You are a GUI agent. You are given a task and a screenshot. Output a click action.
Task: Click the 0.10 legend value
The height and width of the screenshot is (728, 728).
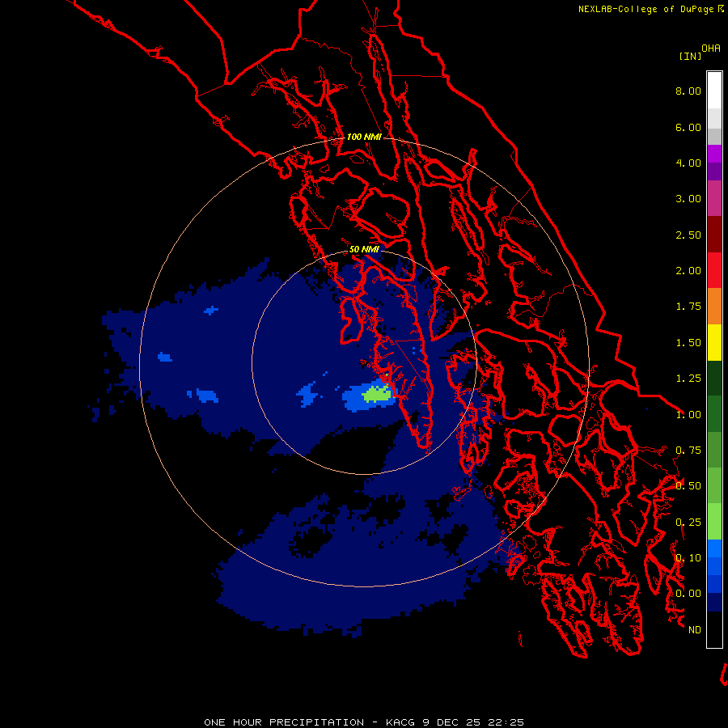pos(688,558)
